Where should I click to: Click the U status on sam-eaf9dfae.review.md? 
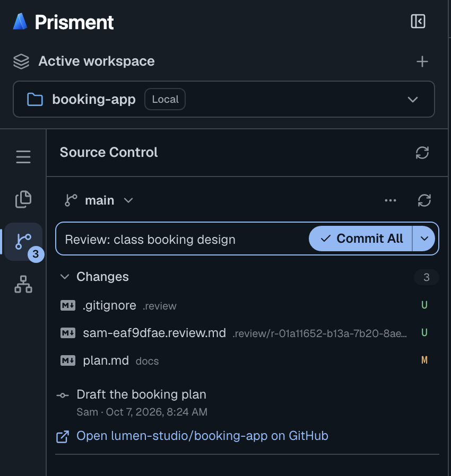click(x=424, y=333)
